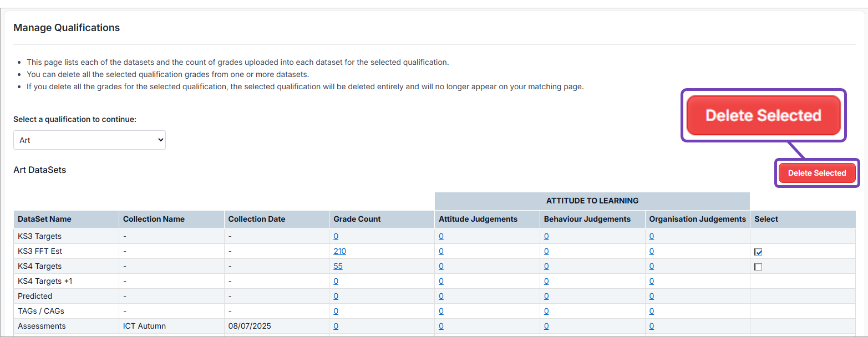Open Attitude Judgements count for KS4 Targets

[x=441, y=266]
